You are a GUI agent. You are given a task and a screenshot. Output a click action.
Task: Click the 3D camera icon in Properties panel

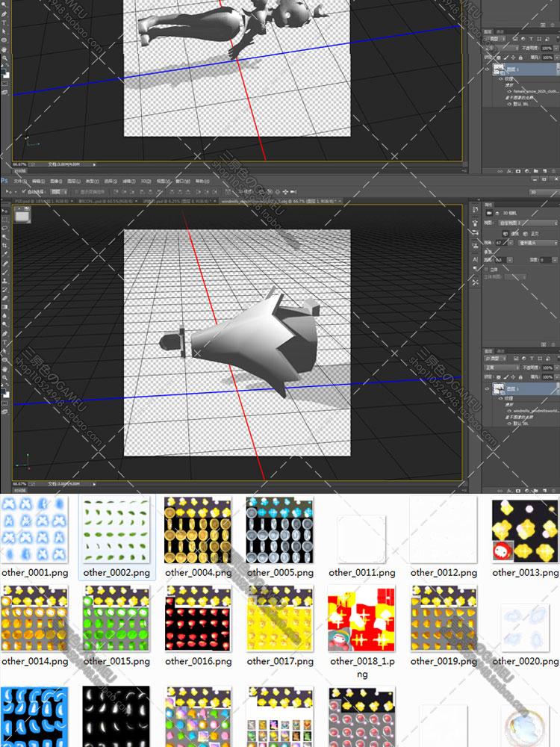[489, 213]
